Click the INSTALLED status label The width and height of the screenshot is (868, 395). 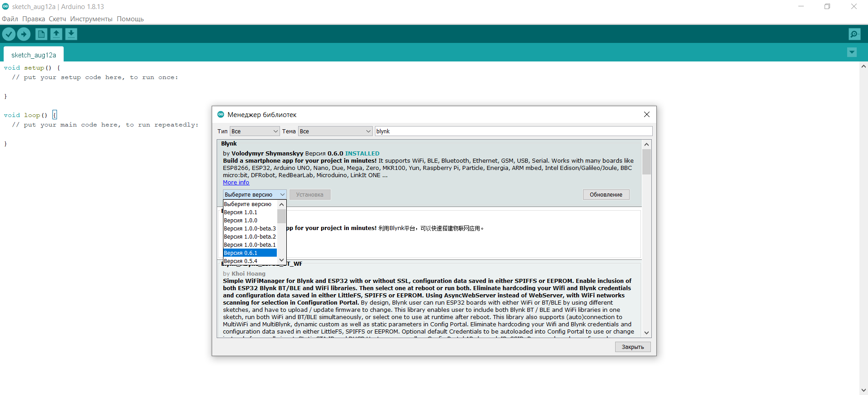tap(362, 154)
